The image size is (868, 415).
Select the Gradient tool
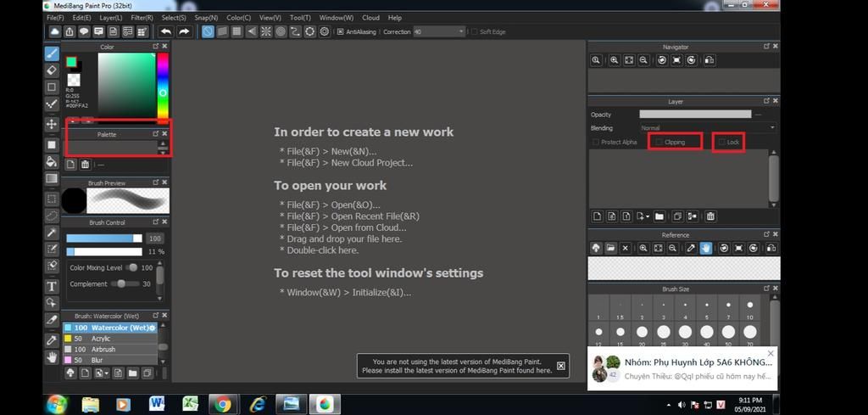coord(52,178)
